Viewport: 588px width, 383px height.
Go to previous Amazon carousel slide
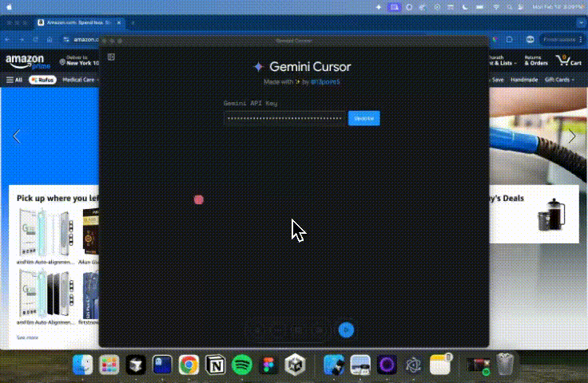tap(17, 136)
